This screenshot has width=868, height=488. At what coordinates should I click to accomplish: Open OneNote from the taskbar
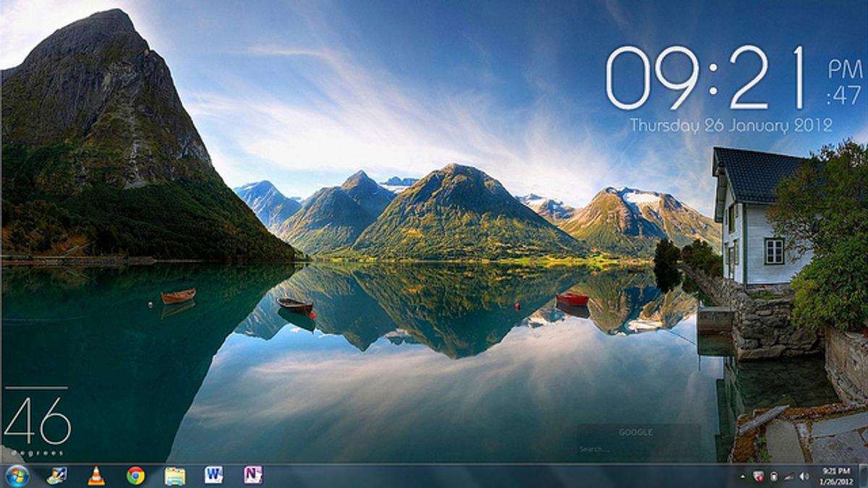point(252,475)
